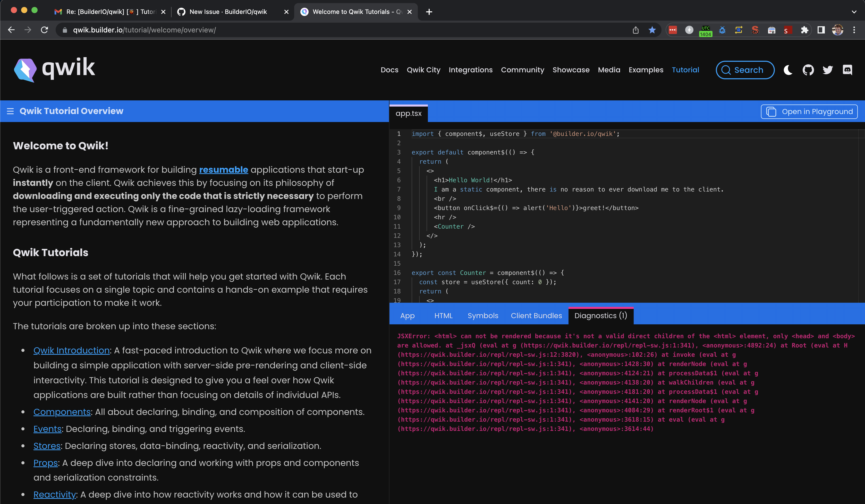Switch to the New Issue GitHub tab
Image resolution: width=865 pixels, height=504 pixels.
tap(228, 12)
